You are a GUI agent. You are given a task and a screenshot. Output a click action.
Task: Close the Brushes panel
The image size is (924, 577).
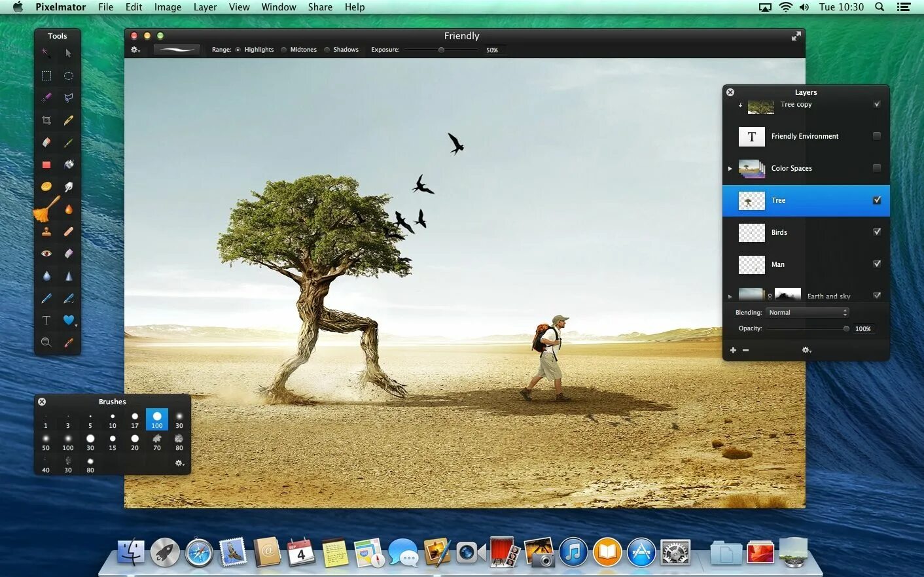(42, 402)
